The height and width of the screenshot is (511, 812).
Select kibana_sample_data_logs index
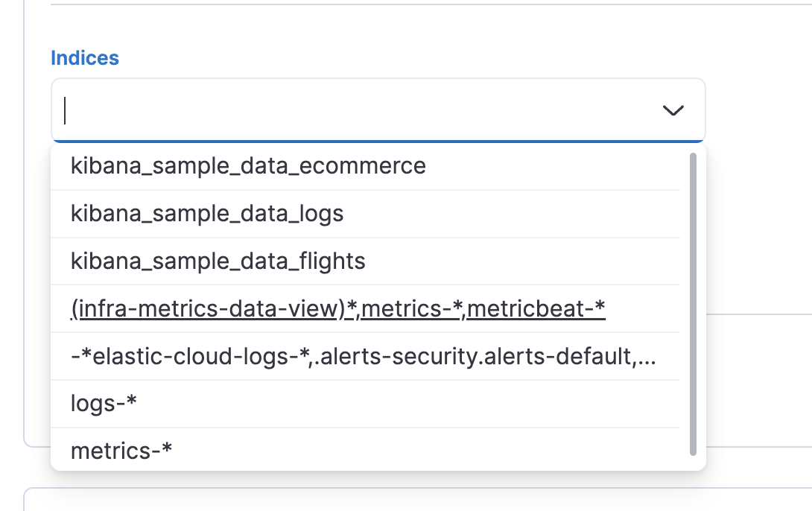[x=206, y=213]
